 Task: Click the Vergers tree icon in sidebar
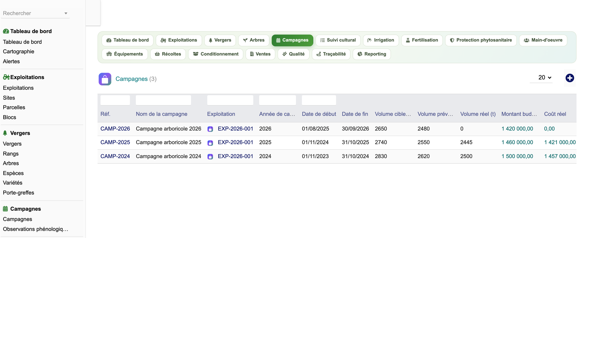click(5, 133)
